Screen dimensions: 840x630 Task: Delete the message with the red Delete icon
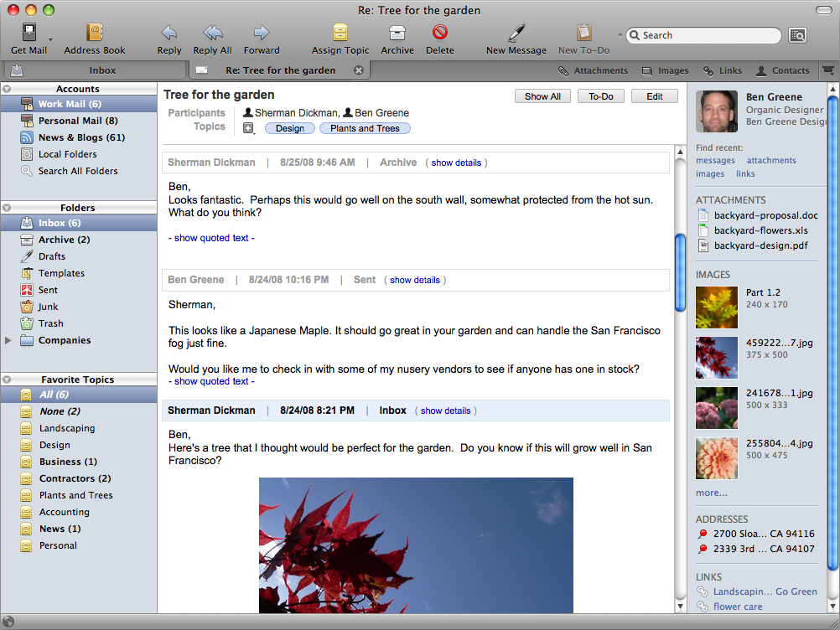440,33
